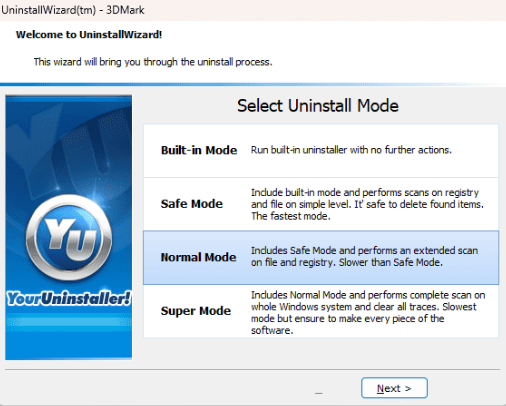
Task: Click the light blue stripe under YourUninstaller!
Action: [x=69, y=321]
